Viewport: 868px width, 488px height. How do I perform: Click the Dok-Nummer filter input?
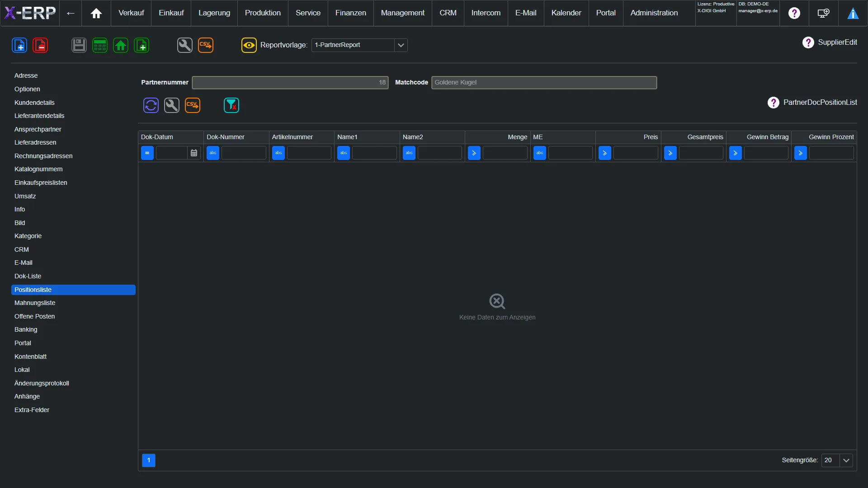[x=244, y=153]
